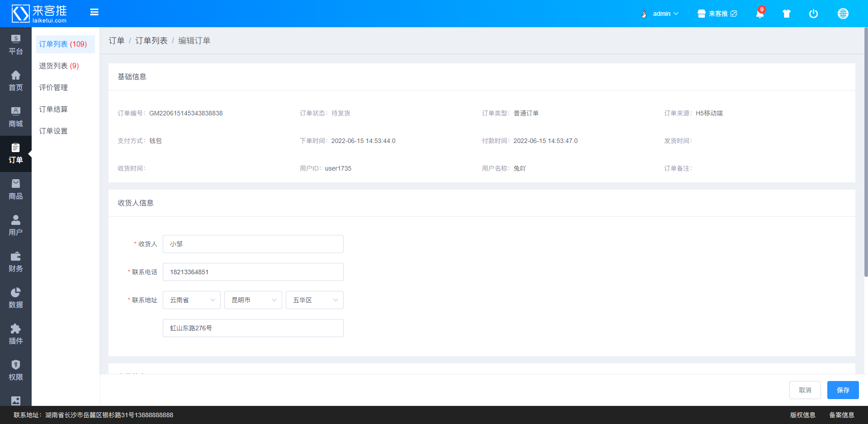Image resolution: width=868 pixels, height=424 pixels.
Task: Click the 普通订单 order type value
Action: pyautogui.click(x=526, y=113)
